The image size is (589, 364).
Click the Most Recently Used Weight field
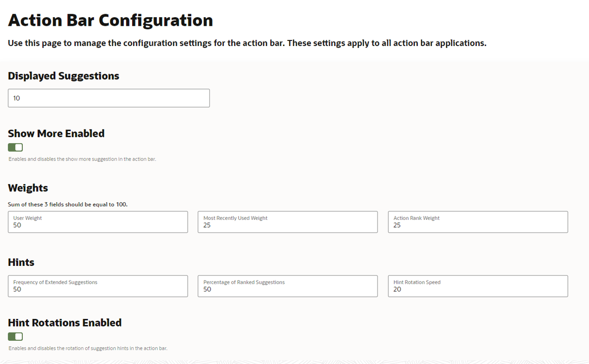[x=287, y=222]
